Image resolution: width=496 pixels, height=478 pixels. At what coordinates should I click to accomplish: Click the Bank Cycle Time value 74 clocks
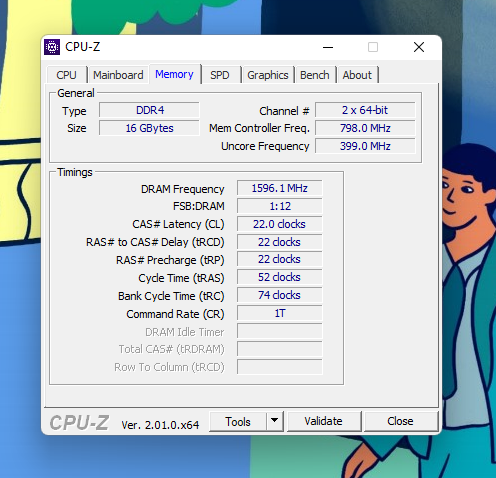tap(280, 295)
